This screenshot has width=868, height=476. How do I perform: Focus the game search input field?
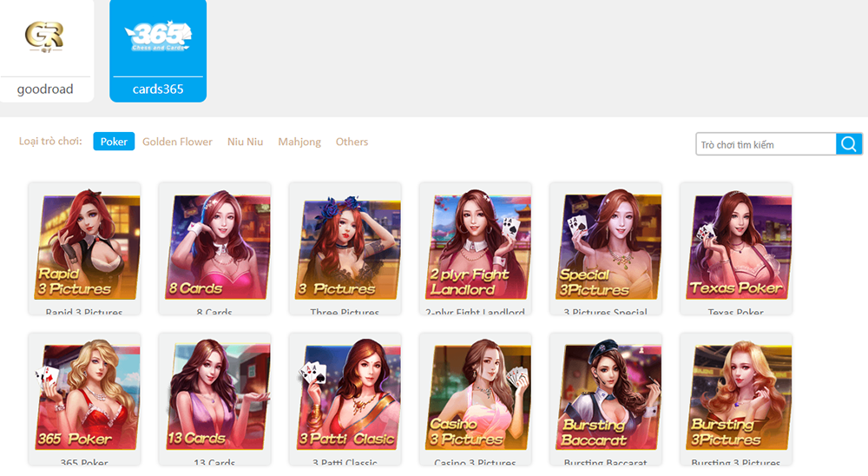(766, 144)
